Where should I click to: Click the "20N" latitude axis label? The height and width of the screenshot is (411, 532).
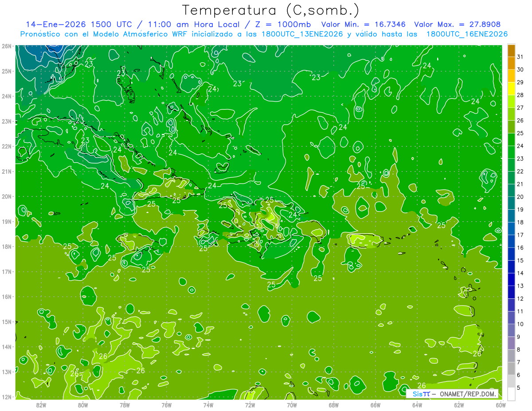[x=6, y=196]
